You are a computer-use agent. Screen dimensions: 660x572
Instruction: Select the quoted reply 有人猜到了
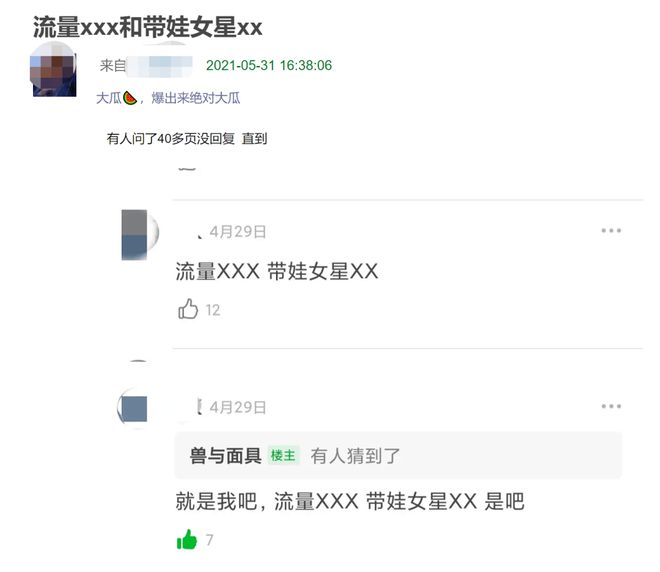click(355, 456)
